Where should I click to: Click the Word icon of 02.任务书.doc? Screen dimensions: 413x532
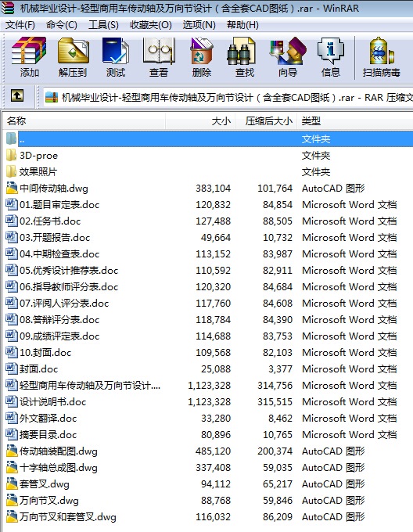[12, 221]
